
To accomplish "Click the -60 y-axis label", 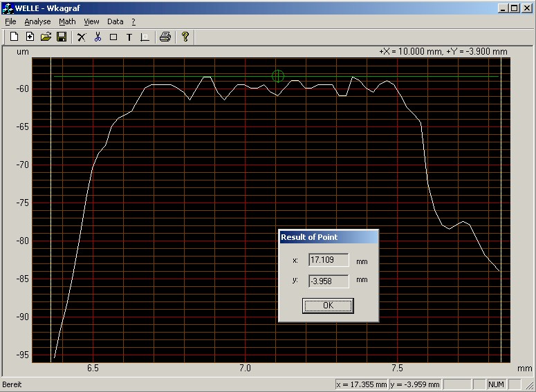I will click(23, 89).
